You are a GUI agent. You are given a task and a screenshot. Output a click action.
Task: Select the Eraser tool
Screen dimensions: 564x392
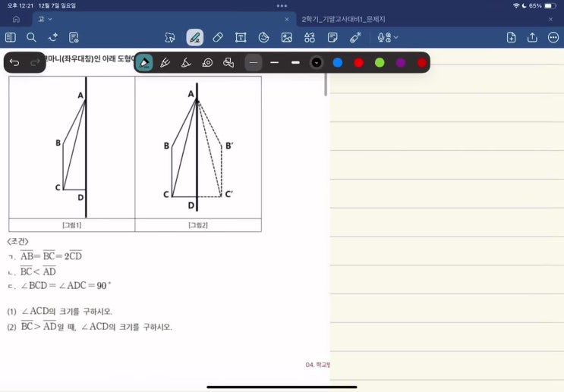tap(218, 37)
